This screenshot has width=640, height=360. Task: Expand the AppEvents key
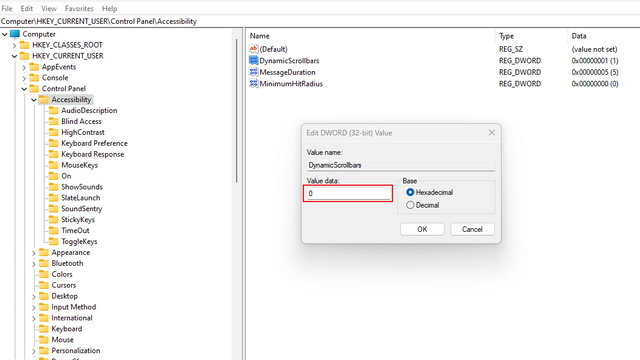[x=24, y=67]
